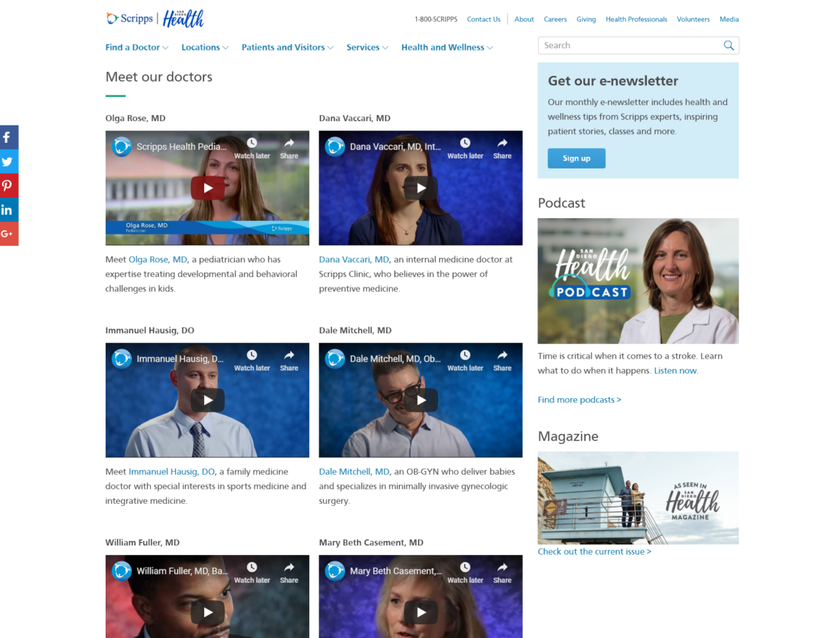Play the William Fuller video

208,612
